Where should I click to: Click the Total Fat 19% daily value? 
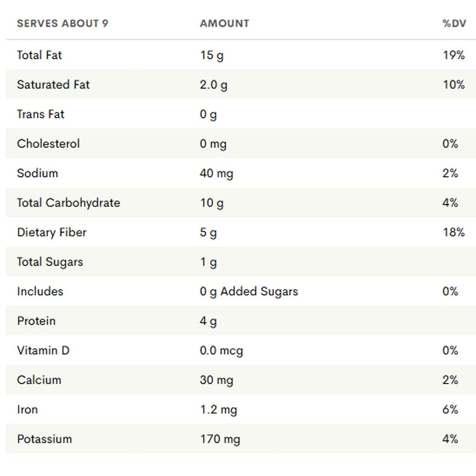[x=453, y=55]
